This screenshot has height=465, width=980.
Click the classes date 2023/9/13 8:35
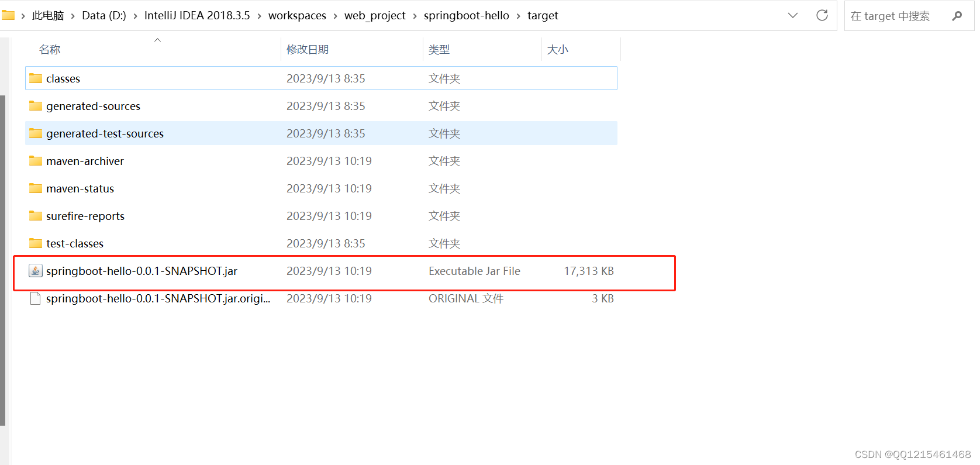(x=326, y=78)
